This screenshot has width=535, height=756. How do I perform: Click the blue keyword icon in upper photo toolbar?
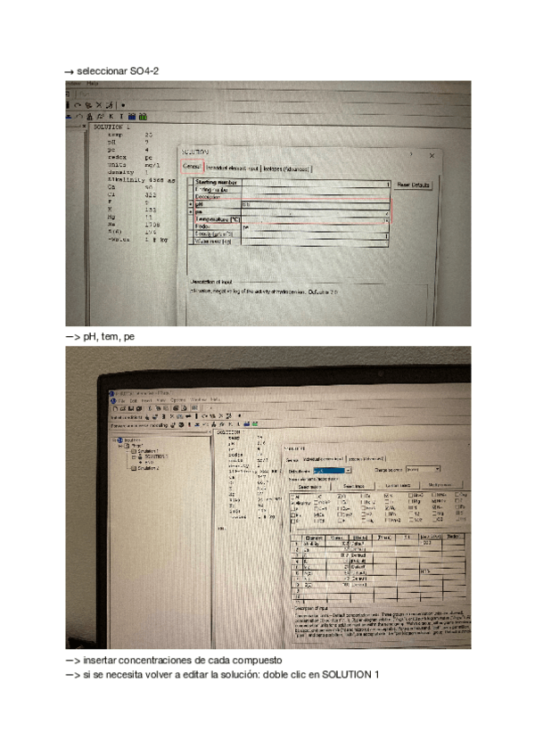point(132,116)
